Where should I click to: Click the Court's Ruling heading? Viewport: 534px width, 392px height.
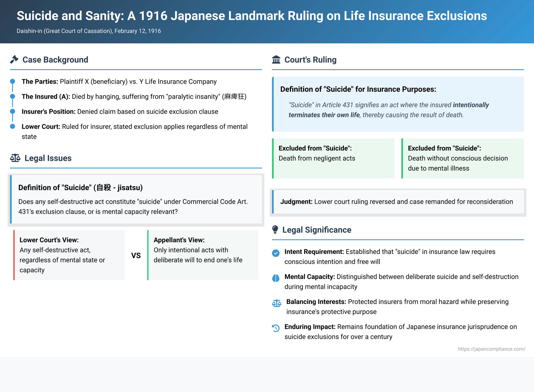coord(310,60)
